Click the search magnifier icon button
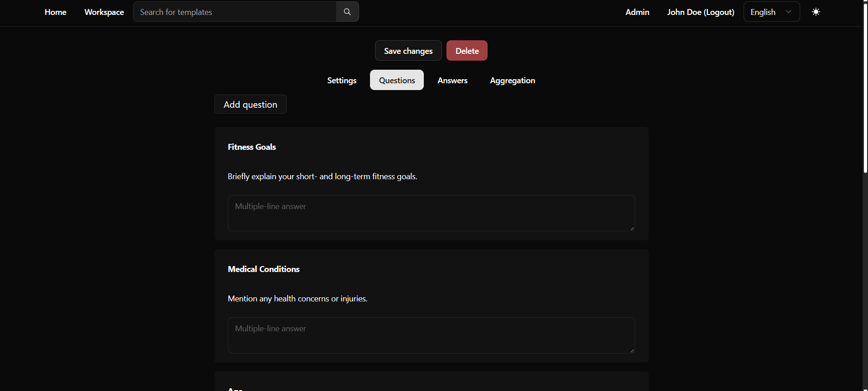Screen dimensions: 868x391 (347, 12)
